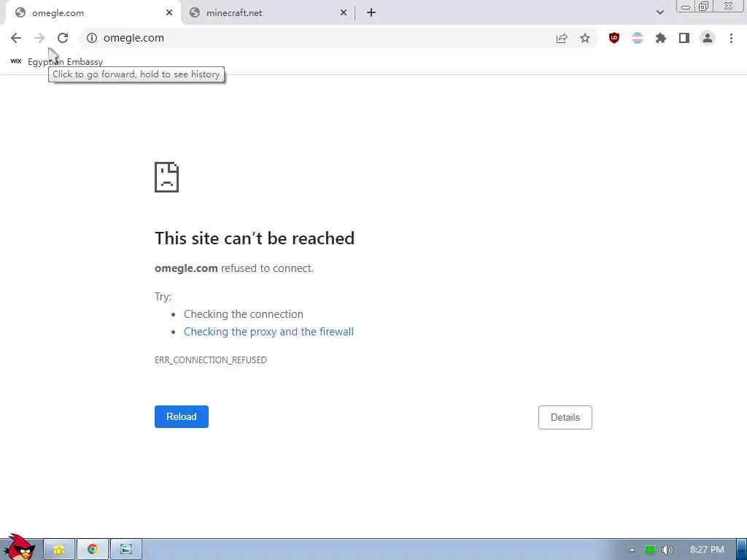
Task: Click the forward navigation arrow
Action: point(39,38)
